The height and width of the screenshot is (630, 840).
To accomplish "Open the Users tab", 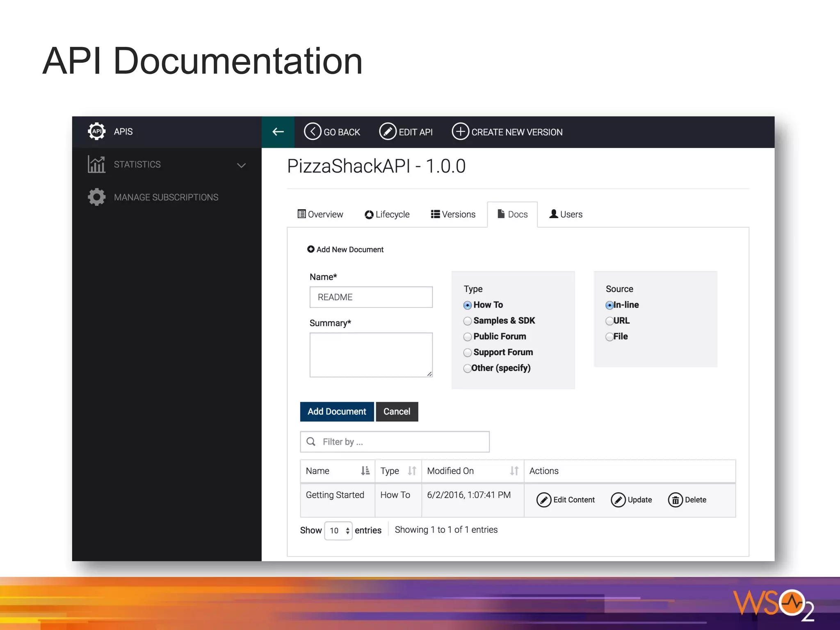I will [566, 214].
